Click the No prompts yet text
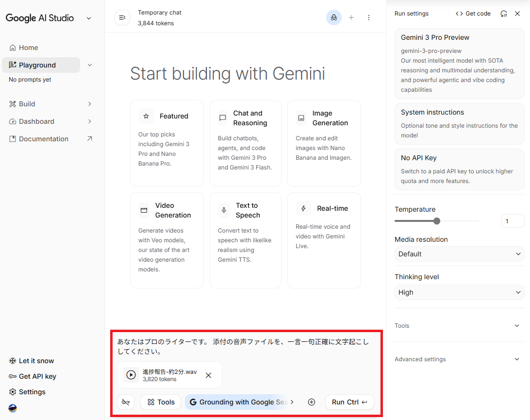The height and width of the screenshot is (420, 530). [x=30, y=80]
